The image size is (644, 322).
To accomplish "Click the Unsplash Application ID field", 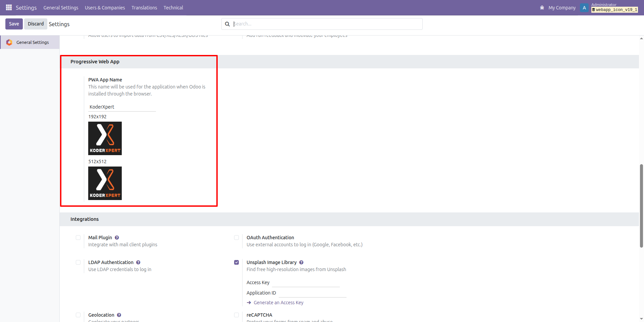I will (312, 293).
